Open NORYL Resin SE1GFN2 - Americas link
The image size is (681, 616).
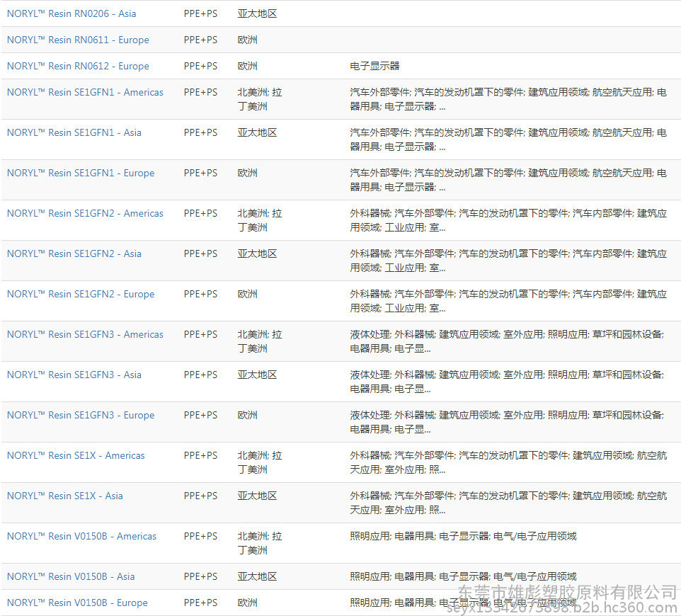(x=85, y=214)
